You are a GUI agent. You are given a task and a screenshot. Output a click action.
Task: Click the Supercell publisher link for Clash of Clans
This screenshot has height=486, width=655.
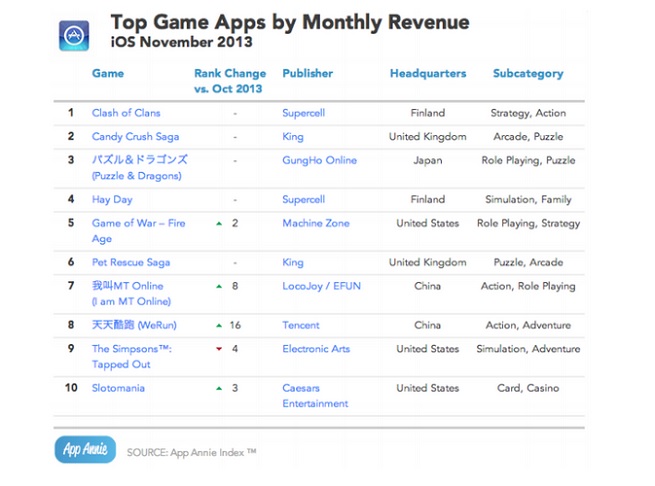pyautogui.click(x=303, y=113)
